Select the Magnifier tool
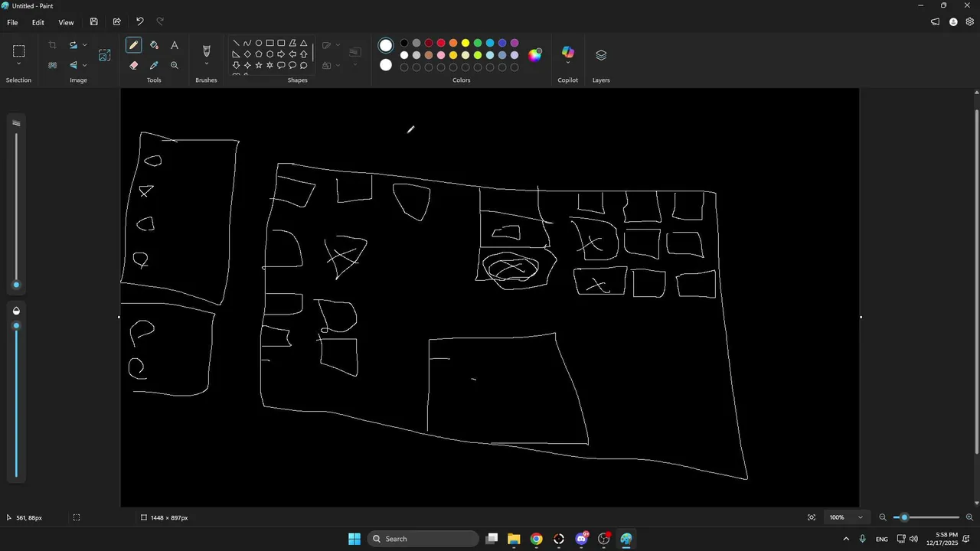The width and height of the screenshot is (980, 551). click(x=175, y=65)
